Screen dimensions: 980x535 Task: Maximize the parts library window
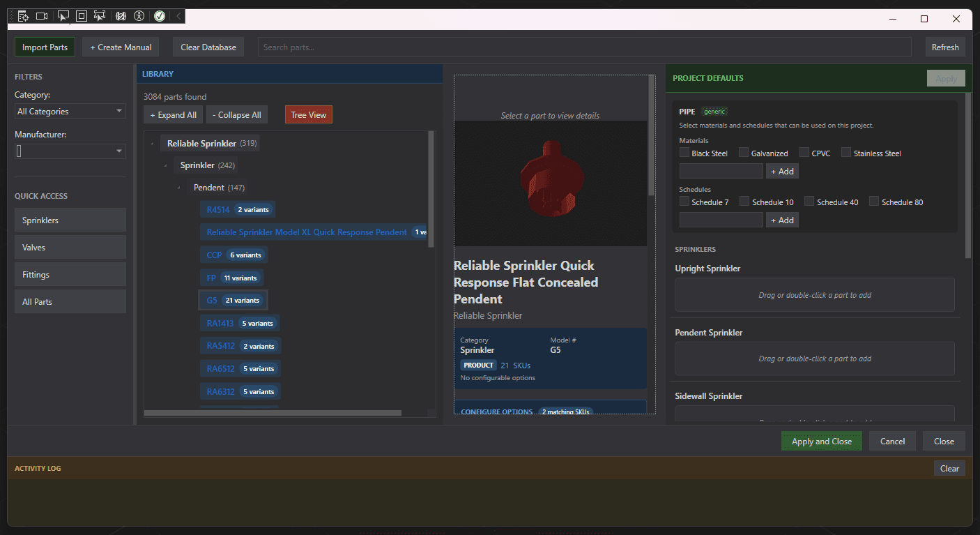[924, 19]
